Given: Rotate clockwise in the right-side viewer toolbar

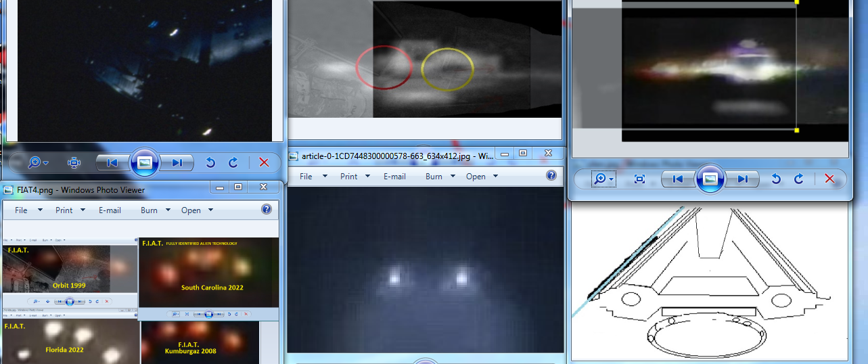Looking at the screenshot, I should coord(798,179).
